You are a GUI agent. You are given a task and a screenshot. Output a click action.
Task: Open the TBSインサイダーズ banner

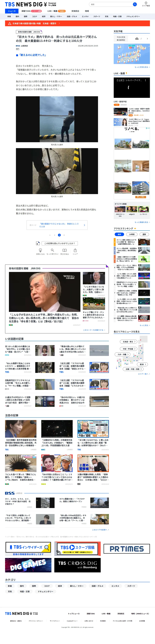tap(28, 549)
